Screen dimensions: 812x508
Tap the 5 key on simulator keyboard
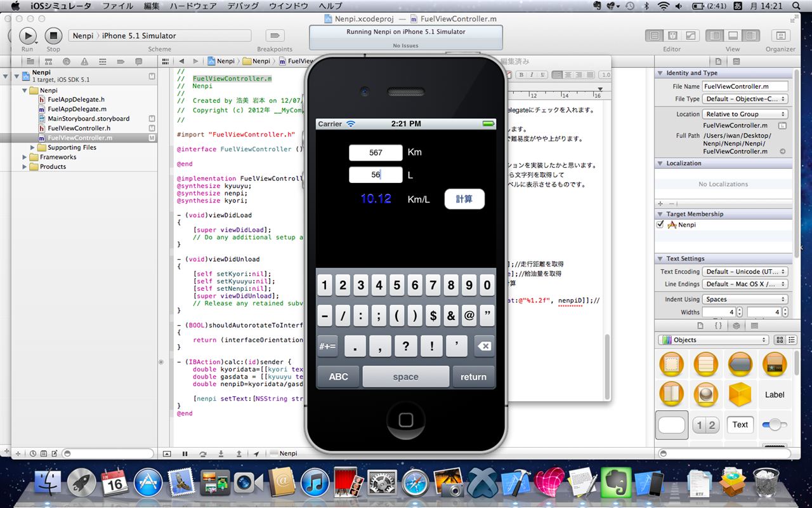click(397, 286)
